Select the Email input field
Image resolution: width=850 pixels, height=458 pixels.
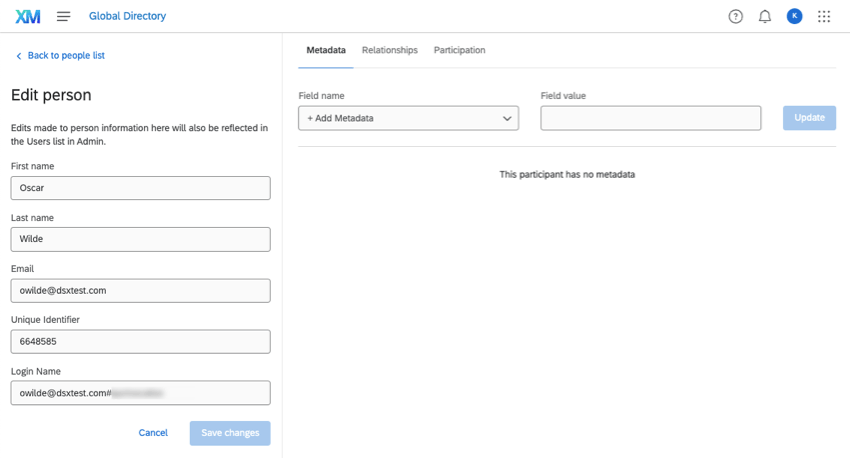click(140, 290)
